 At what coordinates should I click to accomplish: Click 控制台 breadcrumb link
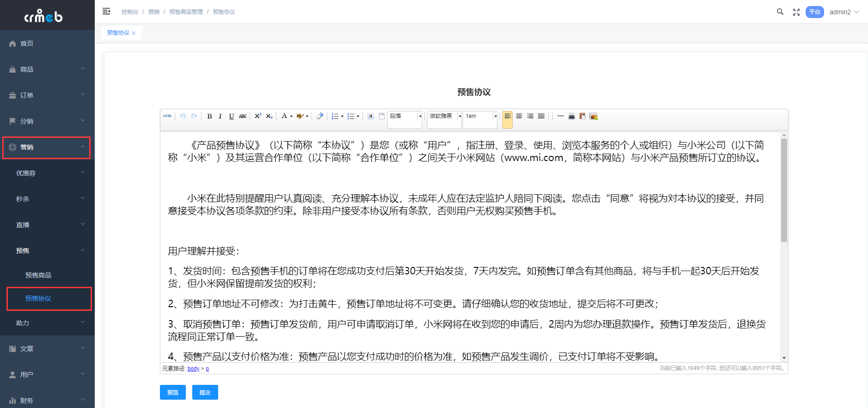point(129,12)
